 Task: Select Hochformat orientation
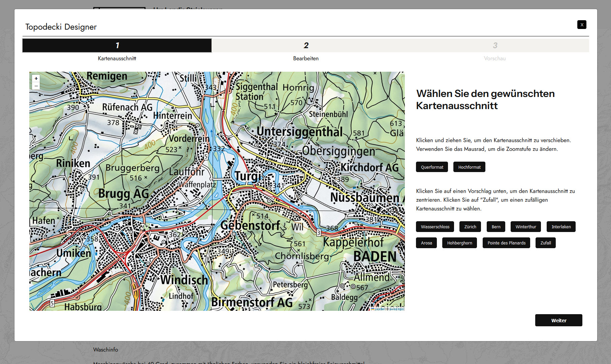[469, 167]
